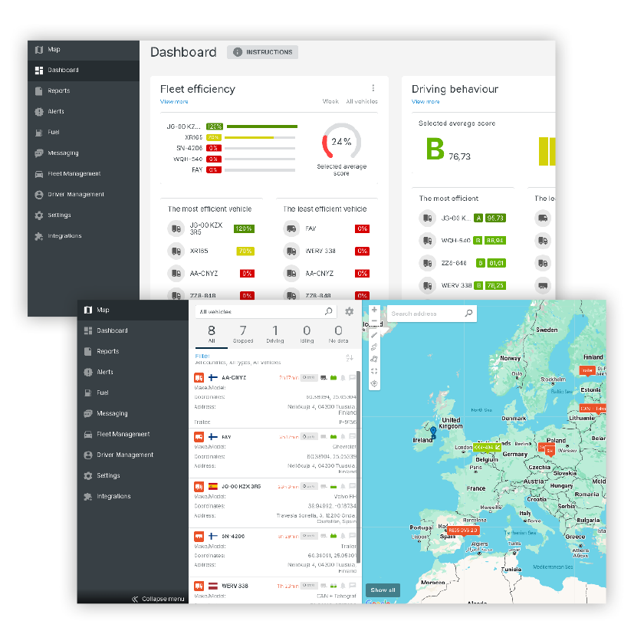Open the Fleet efficiency three-dot menu
The width and height of the screenshot is (644, 644).
point(373,88)
